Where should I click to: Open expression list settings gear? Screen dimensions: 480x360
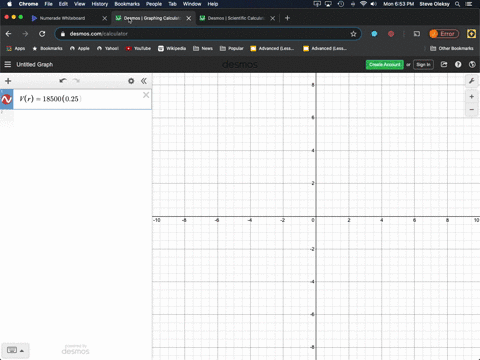pyautogui.click(x=131, y=81)
